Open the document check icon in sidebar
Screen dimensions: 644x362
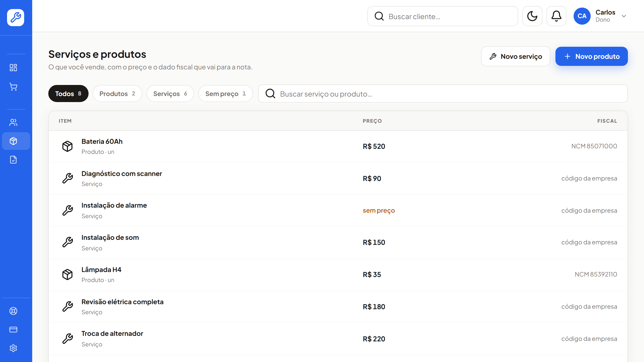coord(13,160)
